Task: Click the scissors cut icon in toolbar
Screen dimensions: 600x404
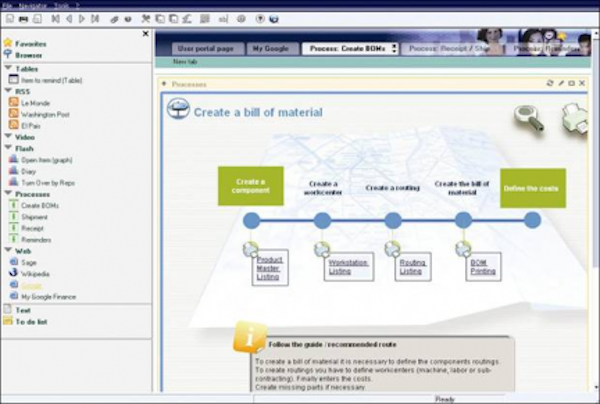Action: pyautogui.click(x=145, y=19)
